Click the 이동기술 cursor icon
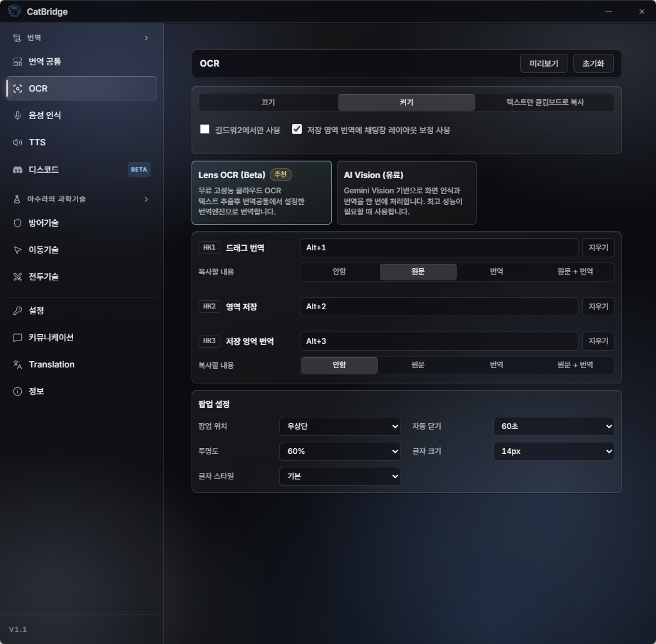Viewport: 656px width, 644px height. [x=17, y=250]
